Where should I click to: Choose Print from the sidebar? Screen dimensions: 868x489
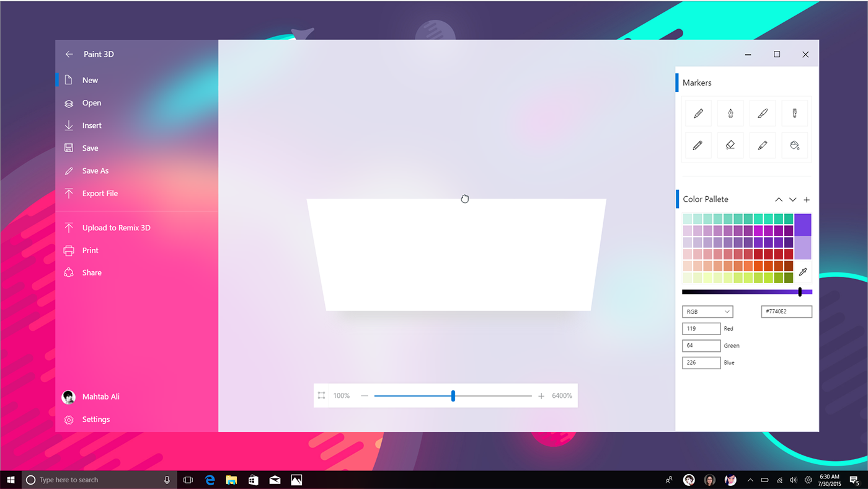(x=137, y=251)
